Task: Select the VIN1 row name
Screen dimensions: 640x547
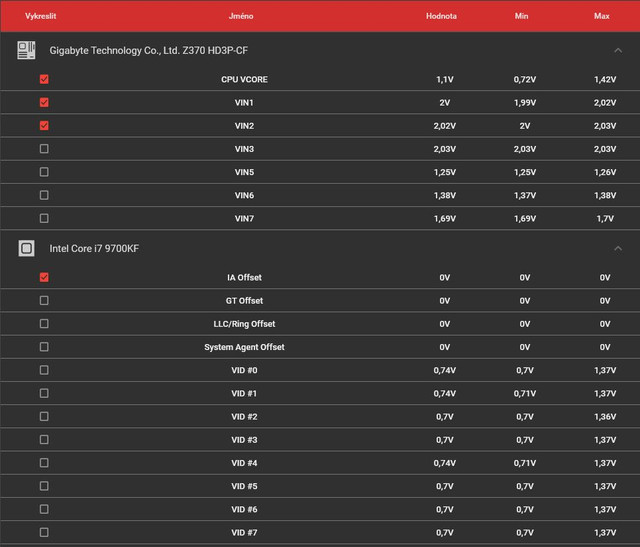Action: point(244,103)
